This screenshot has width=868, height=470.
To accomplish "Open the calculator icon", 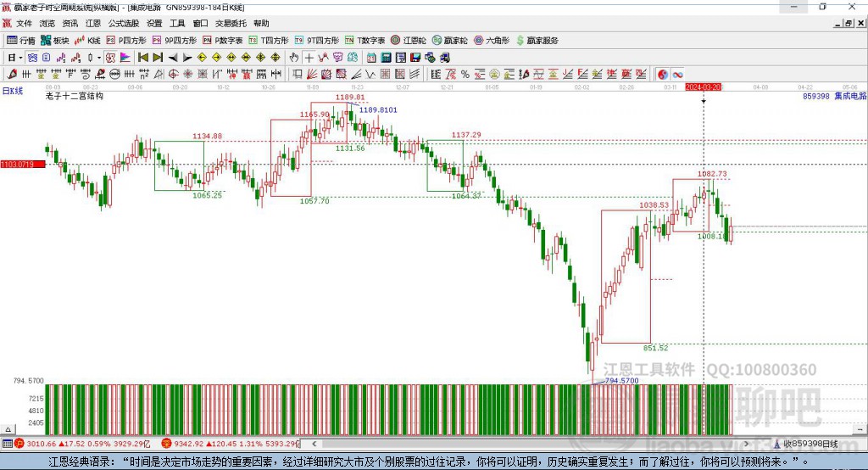I will coord(386,57).
